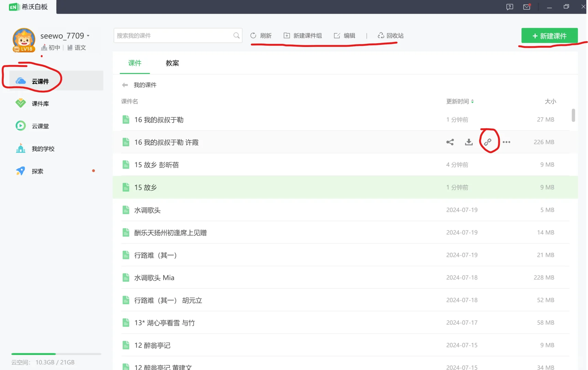Image resolution: width=588 pixels, height=370 pixels.
Task: Refresh the courseware list with 刷新
Action: (x=261, y=36)
